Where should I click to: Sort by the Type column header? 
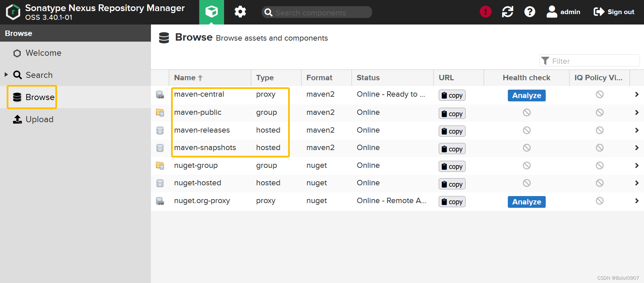tap(276, 78)
